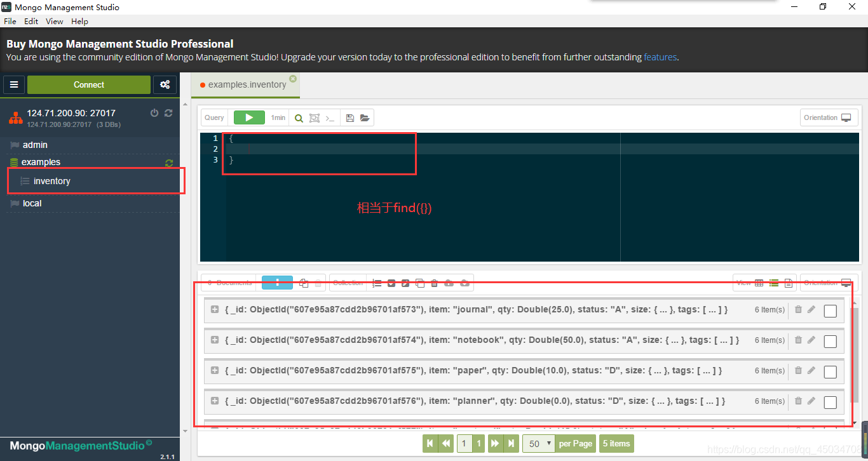Go to first page of results

click(x=430, y=443)
